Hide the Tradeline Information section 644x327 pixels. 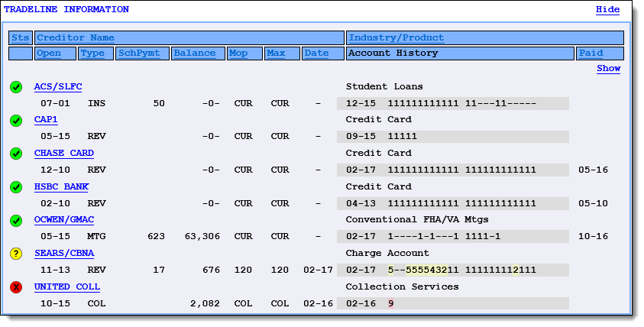(607, 9)
